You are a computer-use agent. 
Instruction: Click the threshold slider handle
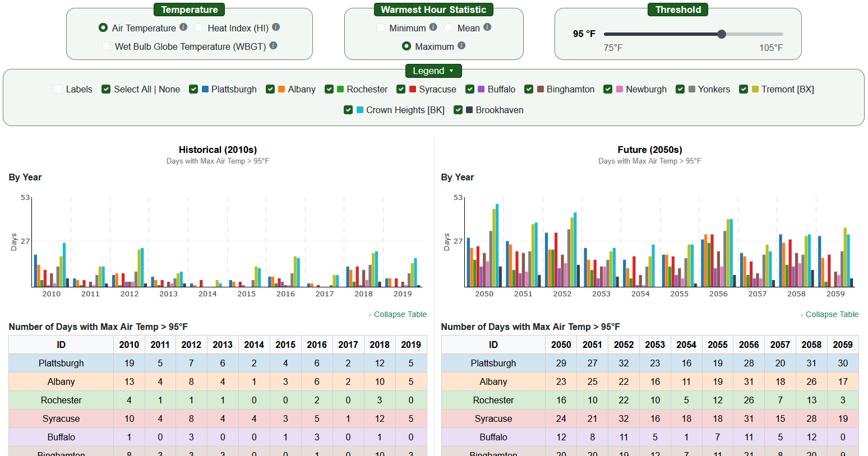pos(722,34)
